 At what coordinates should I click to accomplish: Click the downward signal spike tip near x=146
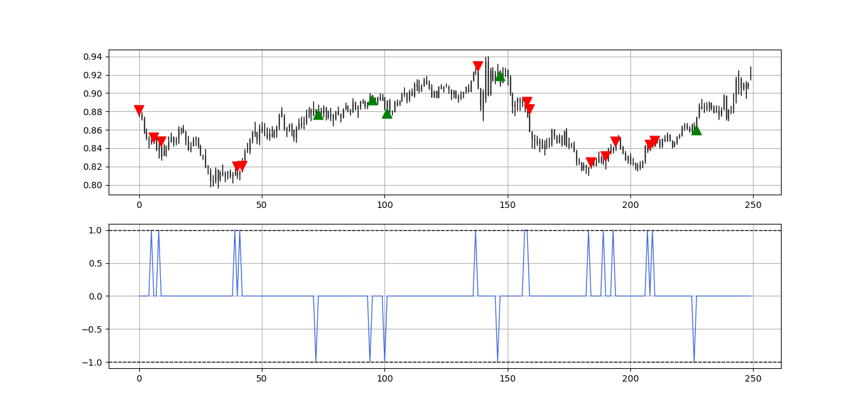tap(498, 361)
